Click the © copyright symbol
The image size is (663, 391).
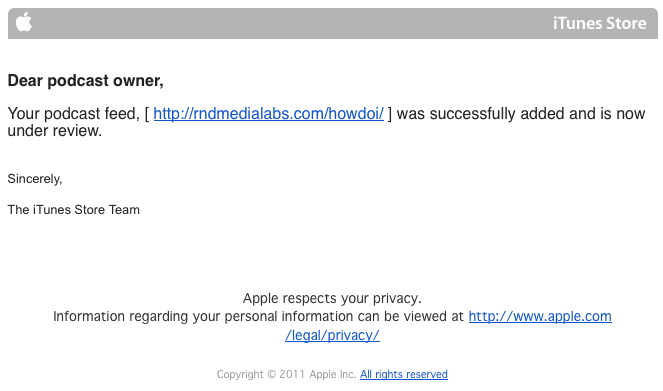coord(272,375)
